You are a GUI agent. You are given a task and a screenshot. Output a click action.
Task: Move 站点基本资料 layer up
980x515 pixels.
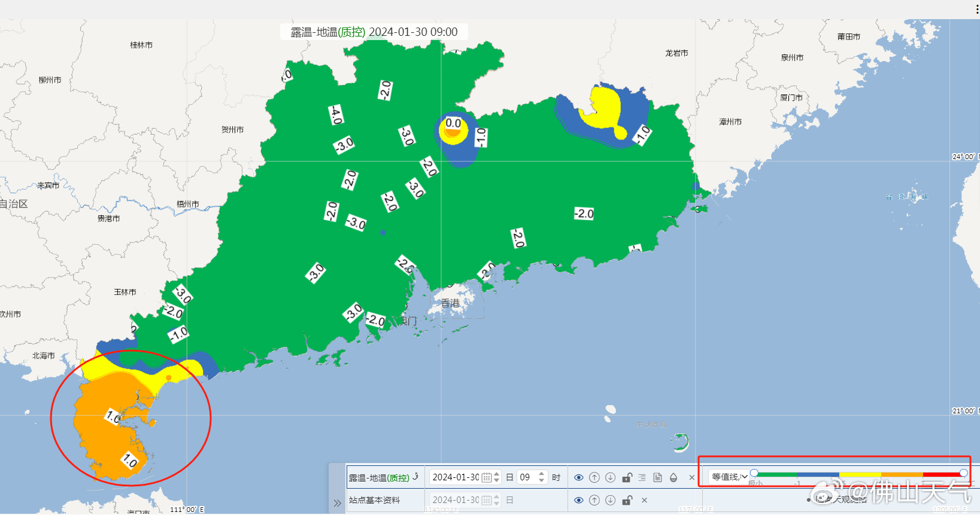pos(594,500)
